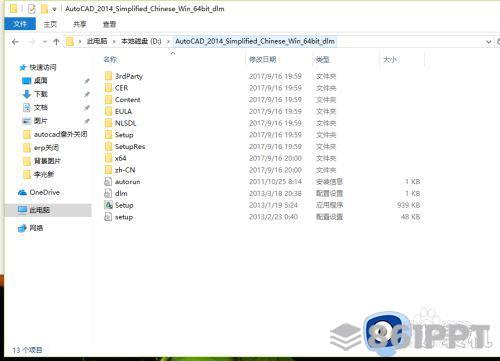Viewport: 500px width, 361px height.
Task: Open the Setup application file icon
Action: pos(108,205)
